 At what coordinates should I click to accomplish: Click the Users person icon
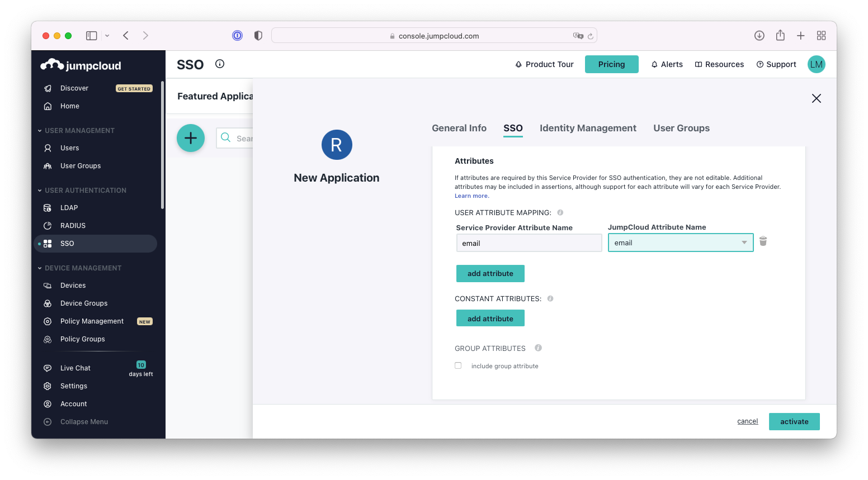click(48, 148)
